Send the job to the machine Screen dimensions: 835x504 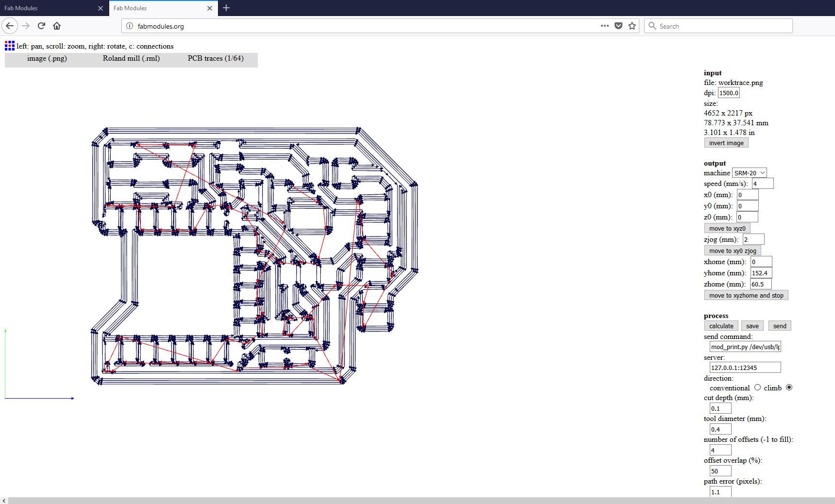(780, 326)
